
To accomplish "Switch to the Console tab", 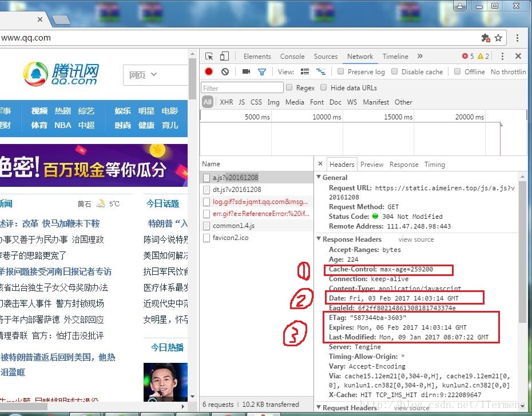I will (x=292, y=56).
